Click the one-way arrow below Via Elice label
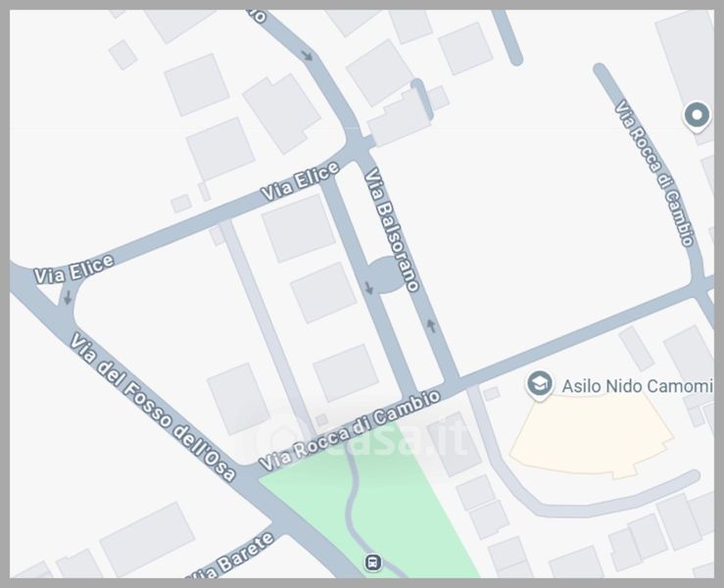 point(68,297)
